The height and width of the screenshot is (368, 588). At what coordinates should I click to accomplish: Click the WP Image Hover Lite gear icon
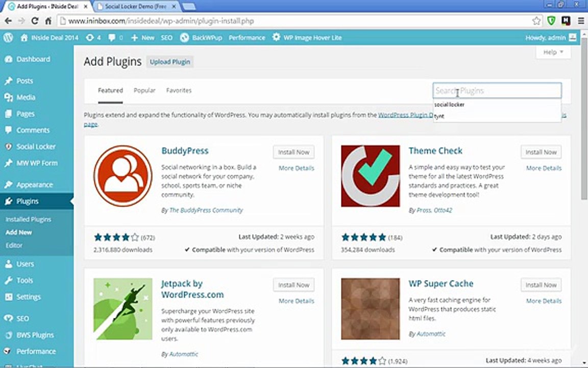[276, 37]
